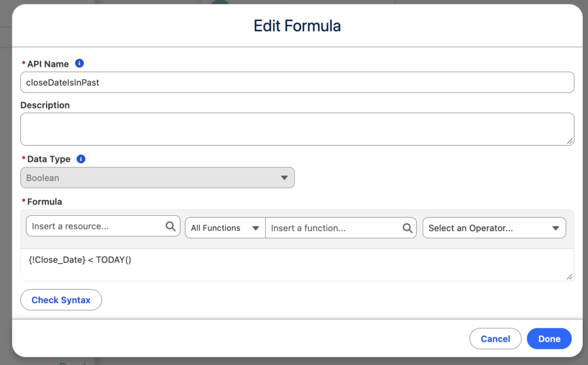
Task: Click the Formula field label
Action: (44, 201)
